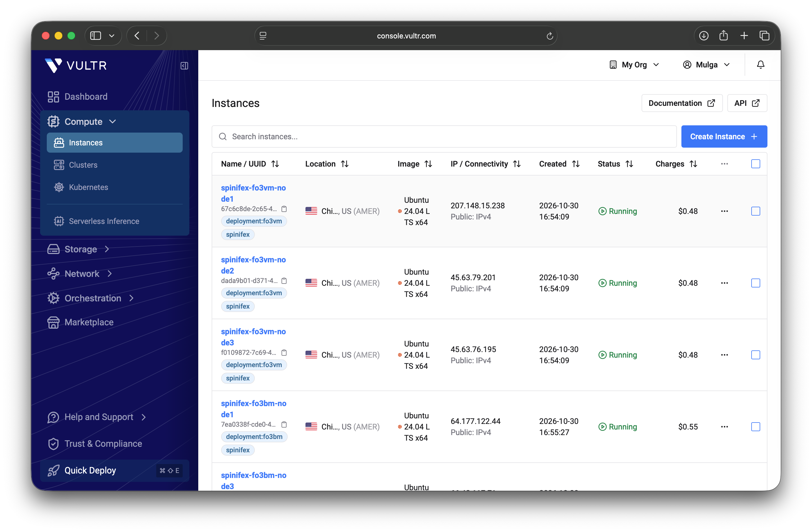Click the Safari share icon

(723, 35)
